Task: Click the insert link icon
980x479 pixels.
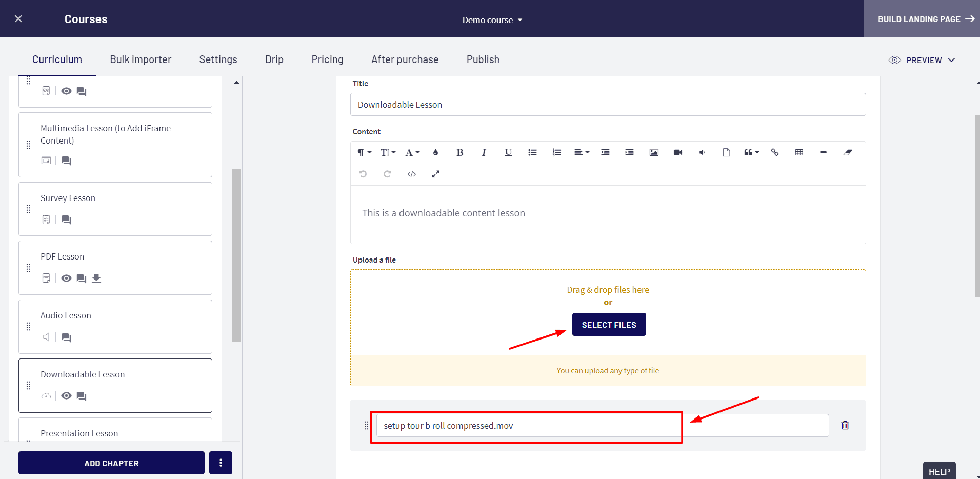Action: tap(775, 152)
